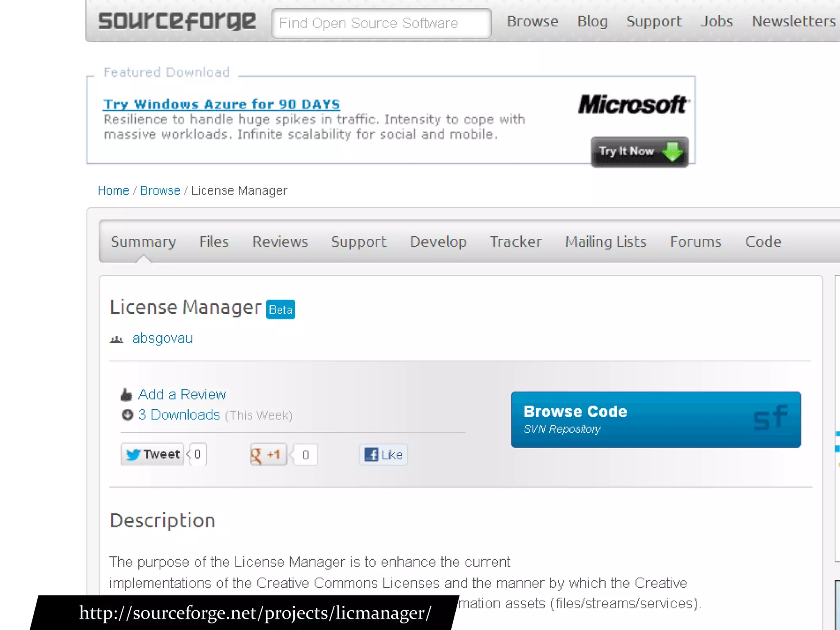Click the project members icon beside absgovau
The width and height of the screenshot is (840, 630).
(x=116, y=339)
